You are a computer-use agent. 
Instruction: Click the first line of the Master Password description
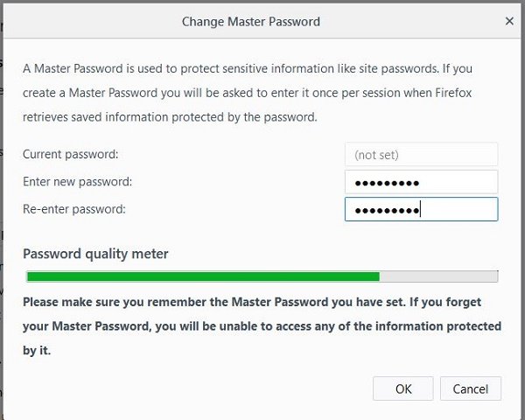coord(248,68)
